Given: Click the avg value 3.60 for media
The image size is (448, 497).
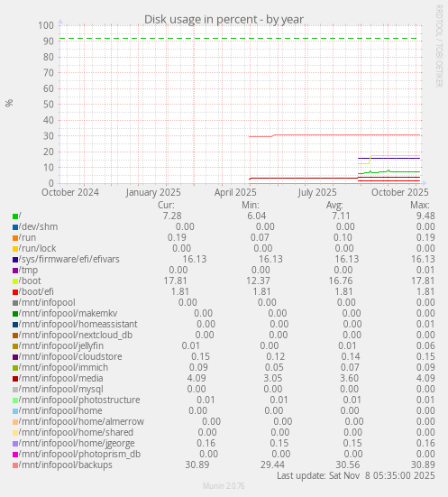Looking at the screenshot, I should click(349, 378).
